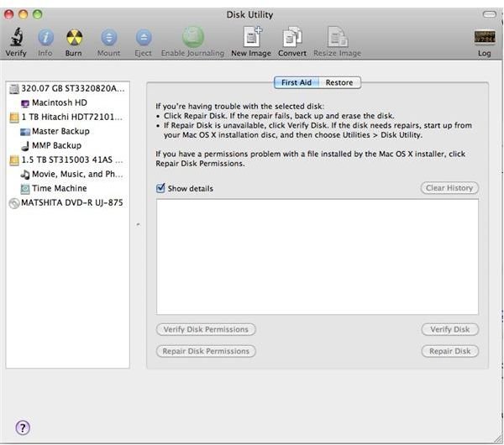
Task: Click the 320.07 GB hard disk icon
Action: (14, 89)
